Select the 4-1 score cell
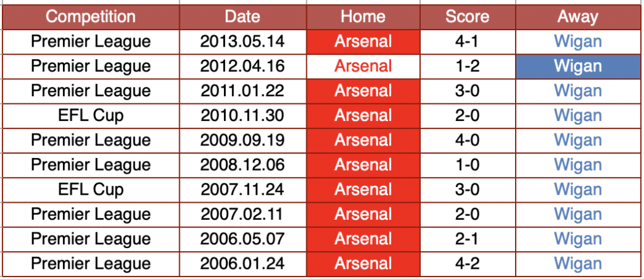This screenshot has width=644, height=279. coord(467,42)
